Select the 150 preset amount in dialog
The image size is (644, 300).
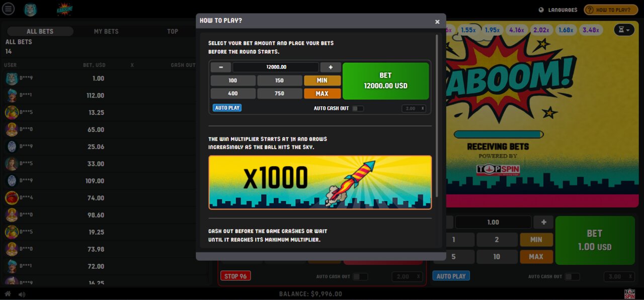pyautogui.click(x=280, y=81)
